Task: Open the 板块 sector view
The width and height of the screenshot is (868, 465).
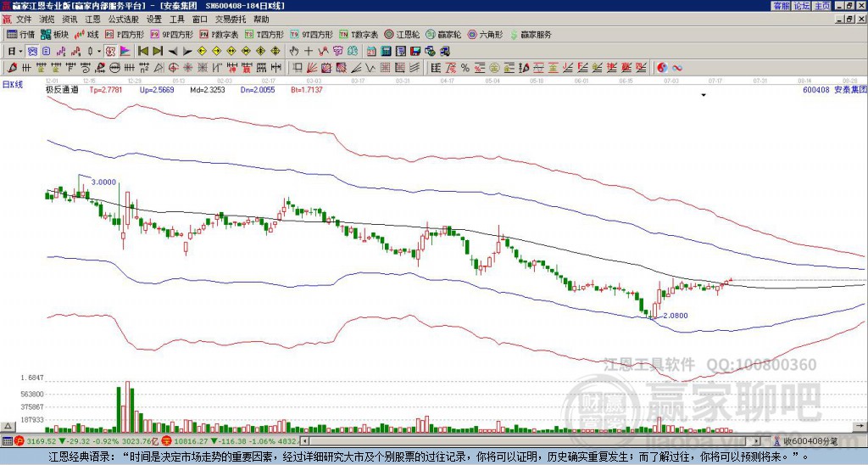Action: click(54, 34)
